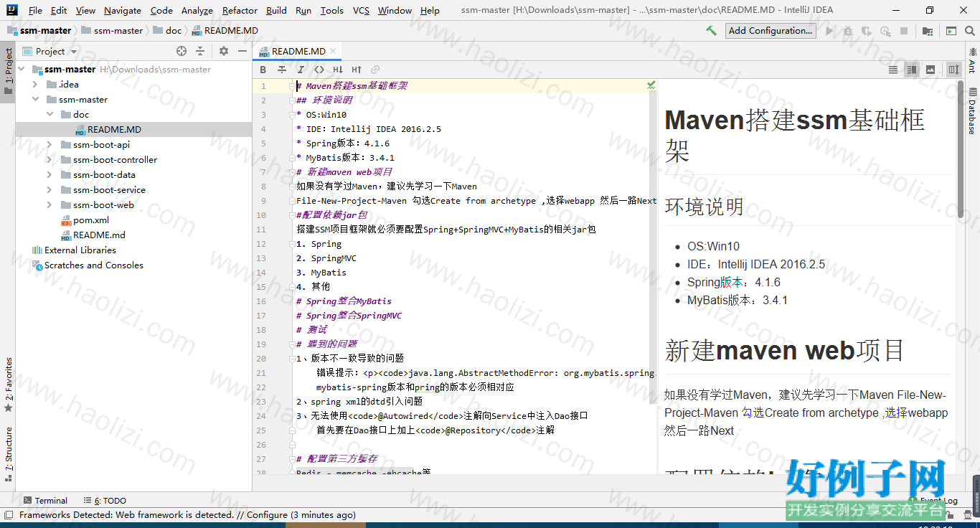Click the Stop square icon
The height and width of the screenshot is (528, 980).
(904, 31)
